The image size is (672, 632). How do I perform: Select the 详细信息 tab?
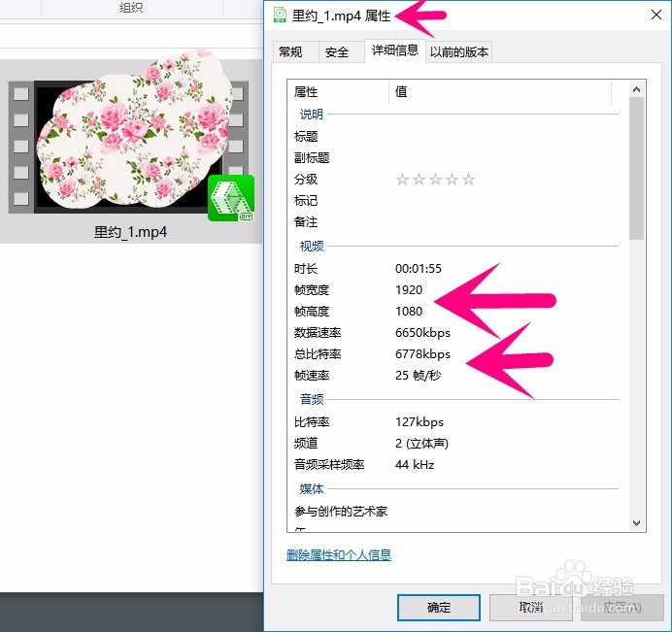click(x=394, y=50)
